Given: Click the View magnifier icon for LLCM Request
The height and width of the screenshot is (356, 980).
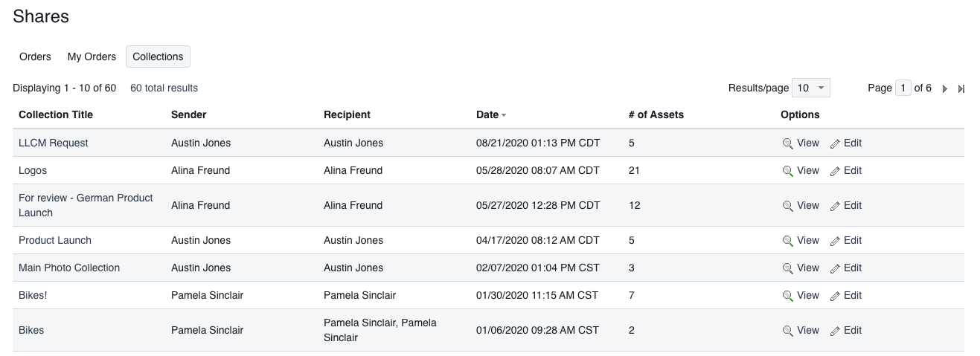Looking at the screenshot, I should click(x=787, y=143).
